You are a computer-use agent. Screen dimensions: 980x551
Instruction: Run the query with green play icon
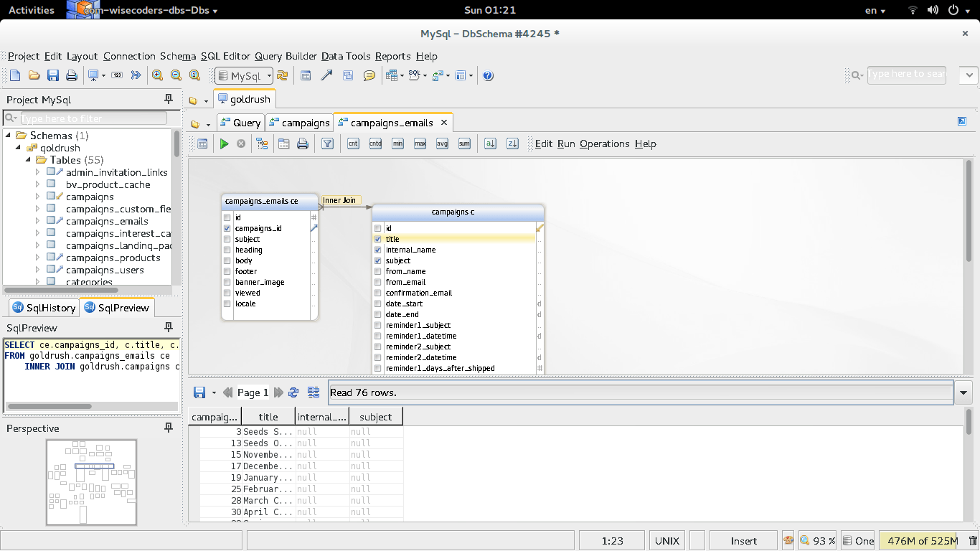point(224,143)
